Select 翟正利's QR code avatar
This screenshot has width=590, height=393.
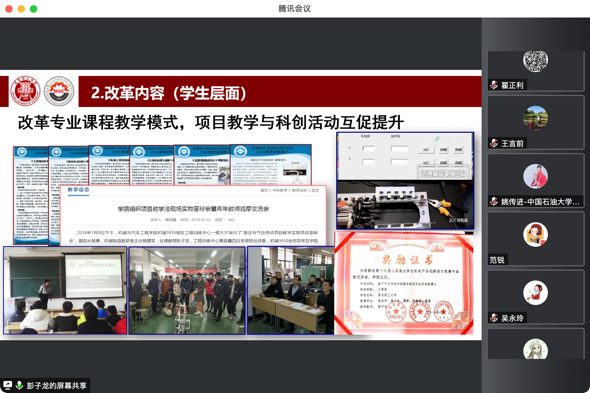pos(535,61)
